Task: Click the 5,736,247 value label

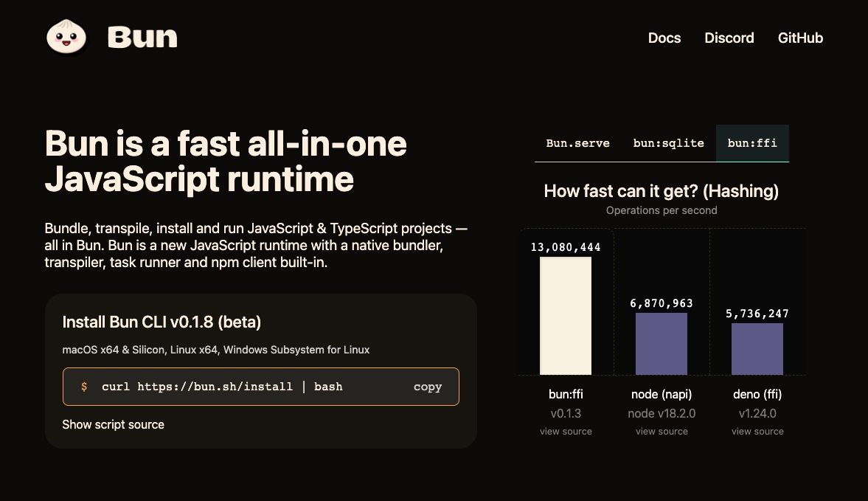Action: pyautogui.click(x=757, y=314)
